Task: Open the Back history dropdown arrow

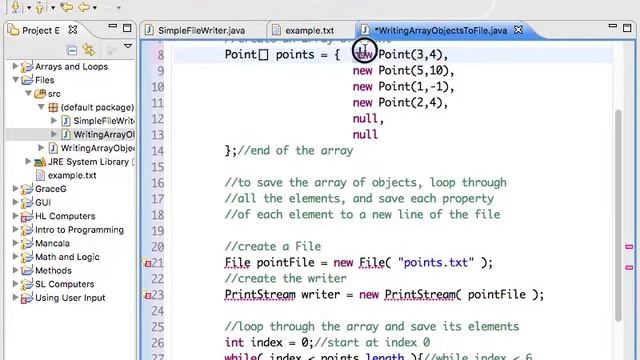Action: pos(95,7)
